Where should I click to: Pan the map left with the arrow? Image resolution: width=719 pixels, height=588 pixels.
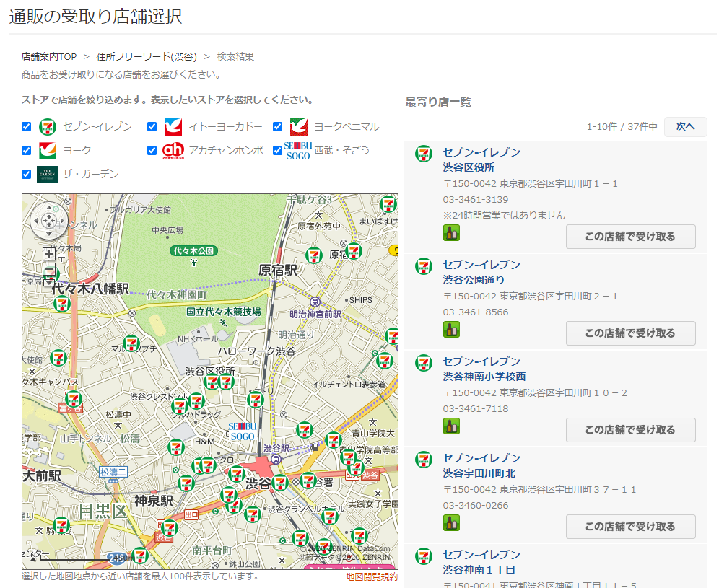point(36,221)
